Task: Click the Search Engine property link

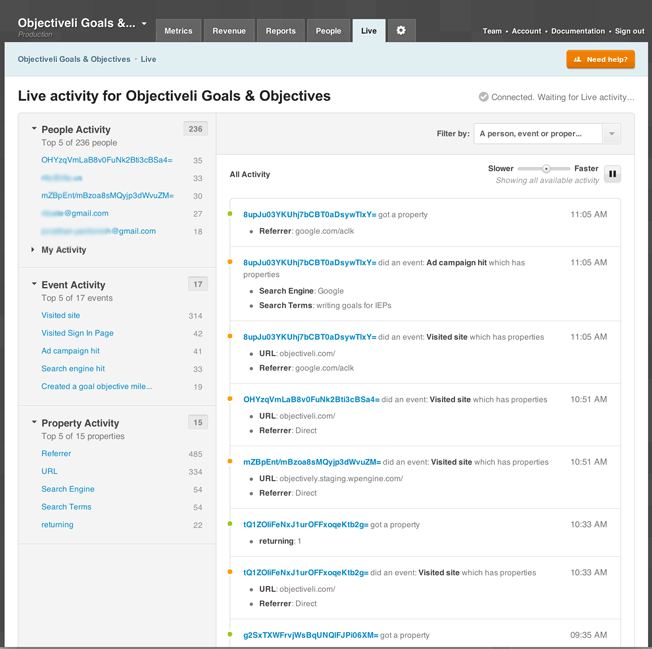Action: pyautogui.click(x=68, y=489)
